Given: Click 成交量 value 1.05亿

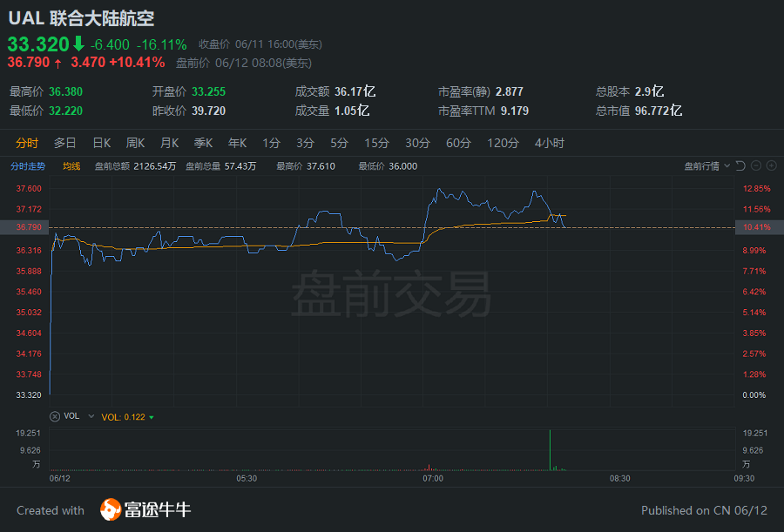Looking at the screenshot, I should click(x=352, y=111).
